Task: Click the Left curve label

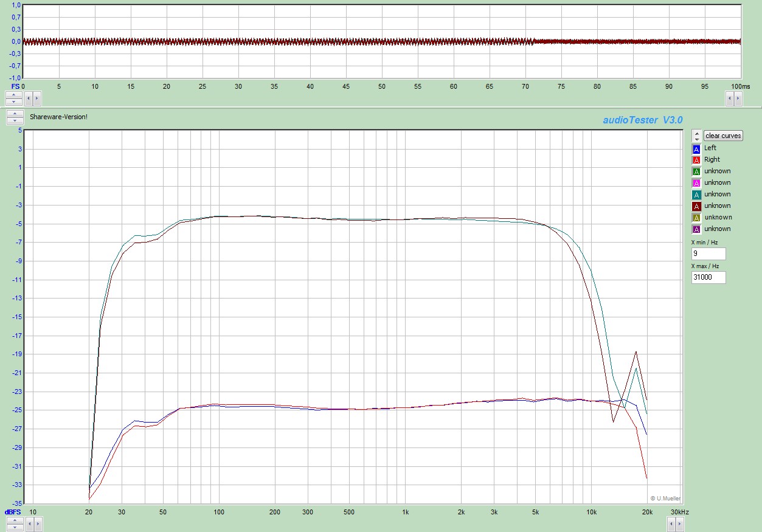Action: point(710,148)
